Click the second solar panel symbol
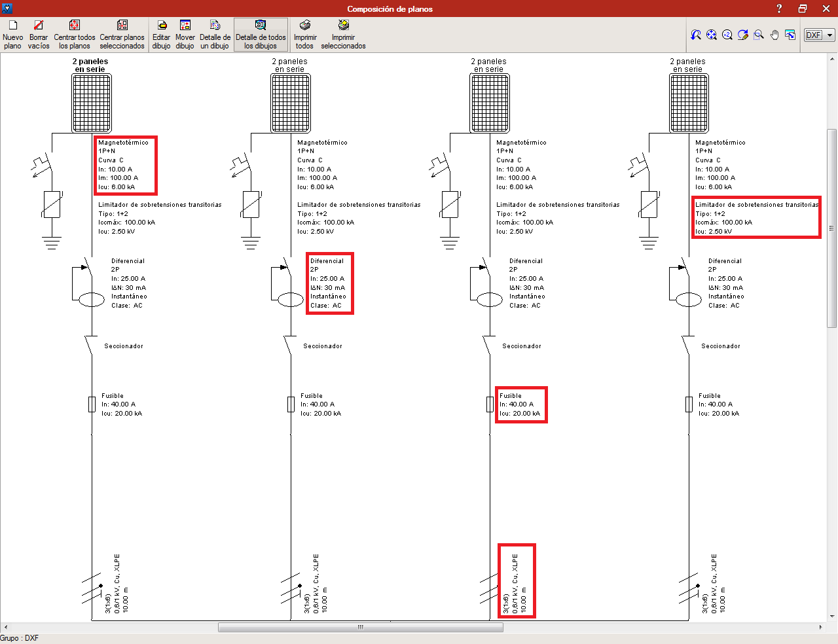 tap(291, 103)
